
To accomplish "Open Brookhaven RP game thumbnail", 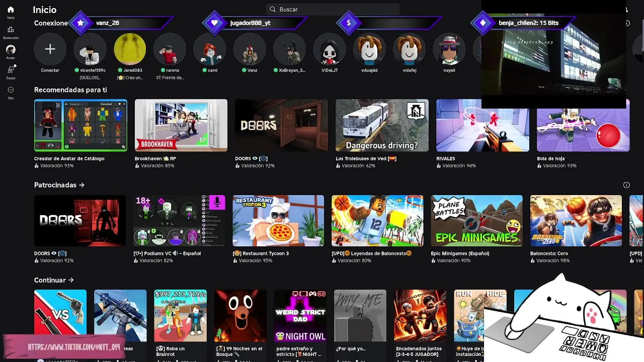I will tap(181, 125).
